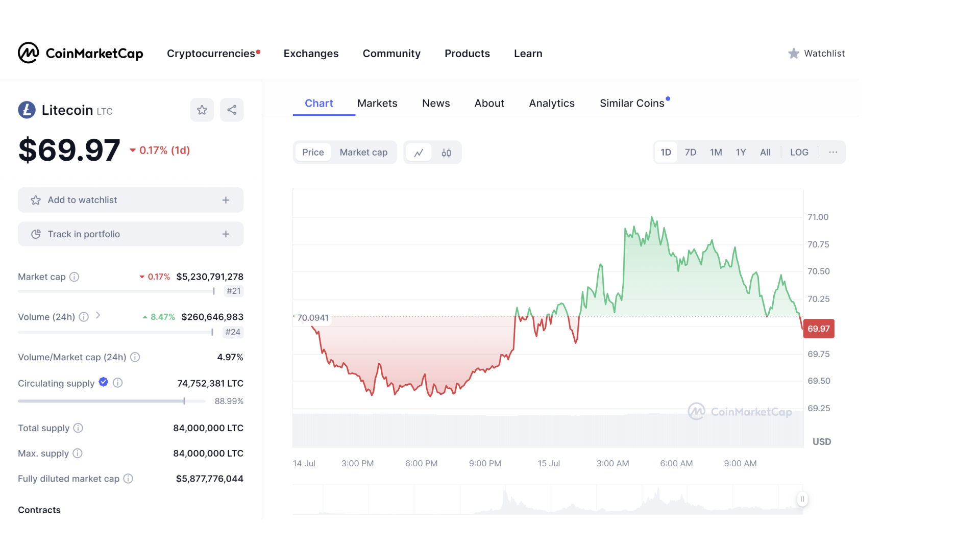The width and height of the screenshot is (980, 551).
Task: Click the Litecoin coin logo
Action: click(27, 110)
